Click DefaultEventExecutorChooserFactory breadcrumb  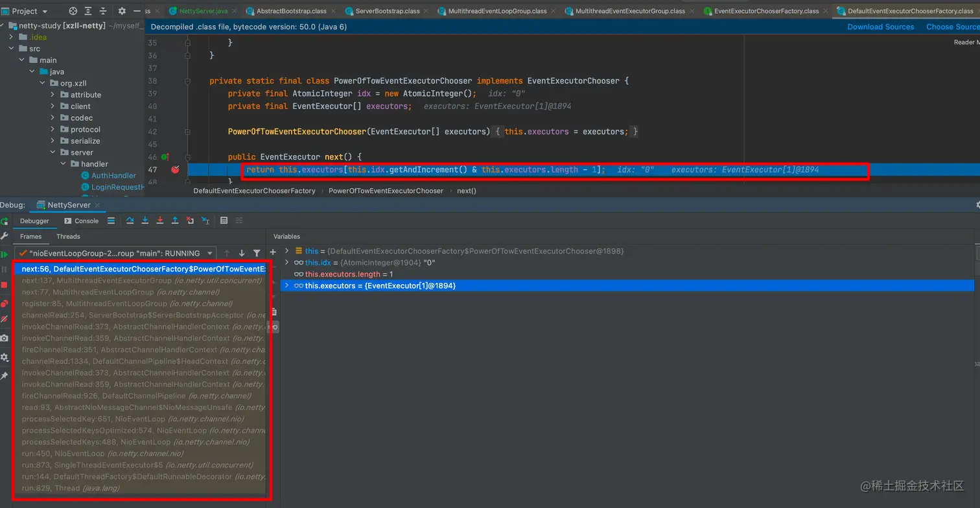click(254, 191)
